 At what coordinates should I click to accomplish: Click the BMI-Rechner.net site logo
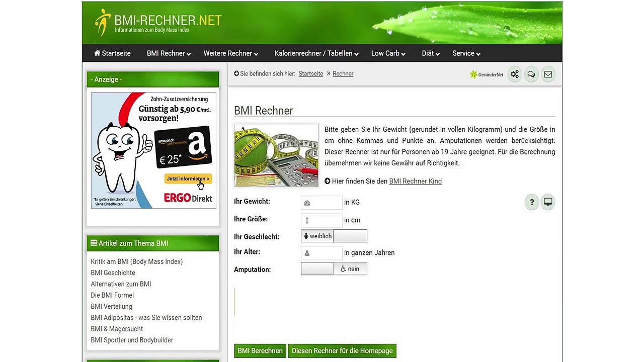[x=158, y=23]
